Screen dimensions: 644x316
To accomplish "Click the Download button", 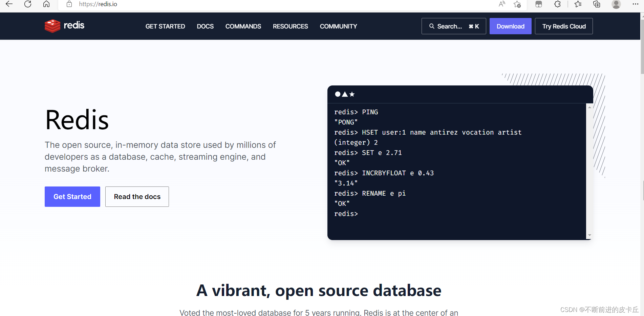I will coord(510,26).
